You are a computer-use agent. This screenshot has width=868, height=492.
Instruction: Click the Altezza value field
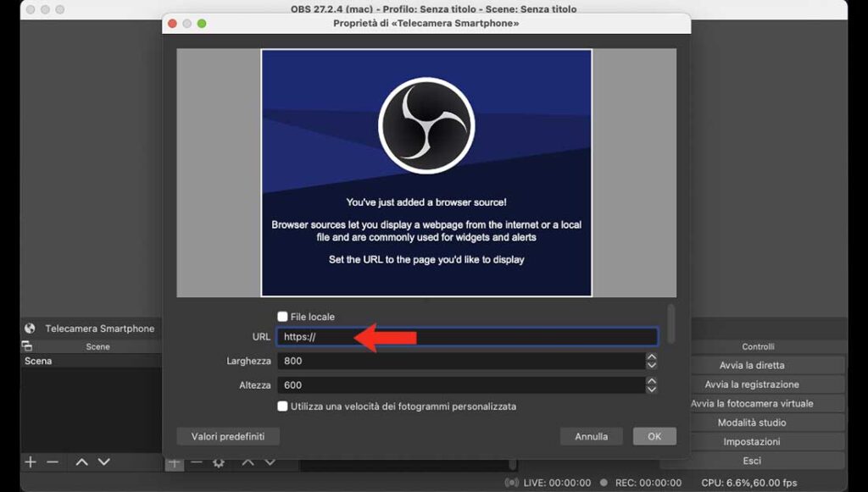click(461, 385)
